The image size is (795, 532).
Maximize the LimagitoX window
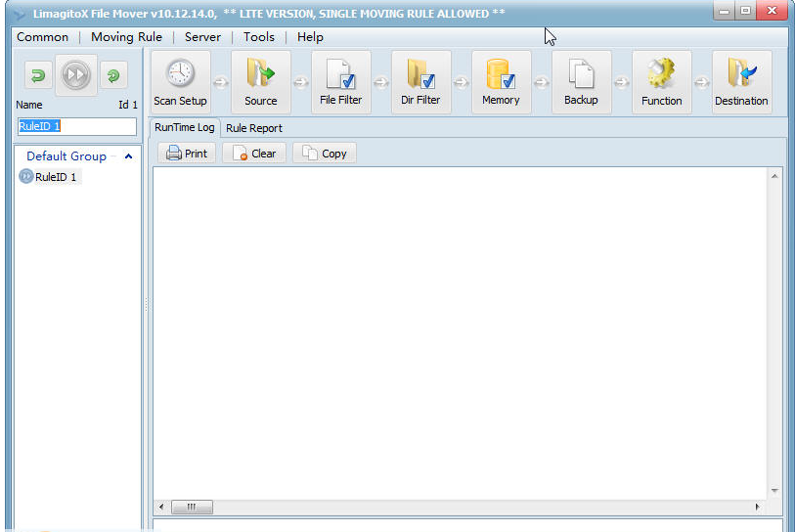[x=745, y=11]
